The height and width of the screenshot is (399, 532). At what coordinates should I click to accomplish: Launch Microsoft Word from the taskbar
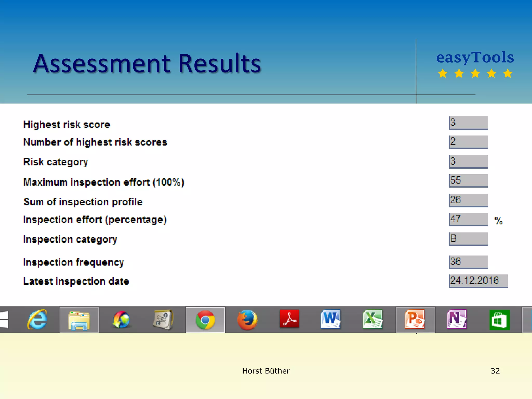330,319
